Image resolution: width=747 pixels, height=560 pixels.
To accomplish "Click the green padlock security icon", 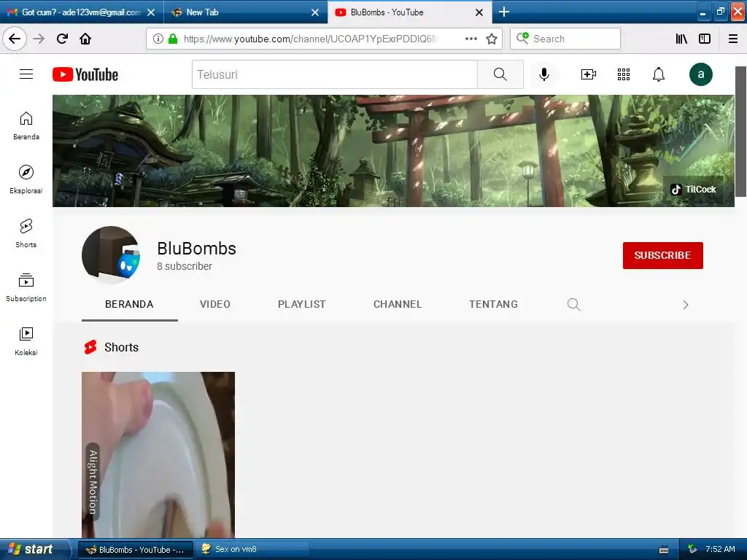I will point(173,39).
